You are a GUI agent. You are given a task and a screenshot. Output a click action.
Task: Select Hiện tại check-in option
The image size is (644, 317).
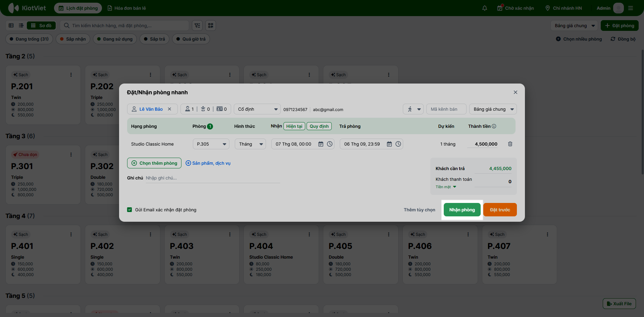pos(294,126)
